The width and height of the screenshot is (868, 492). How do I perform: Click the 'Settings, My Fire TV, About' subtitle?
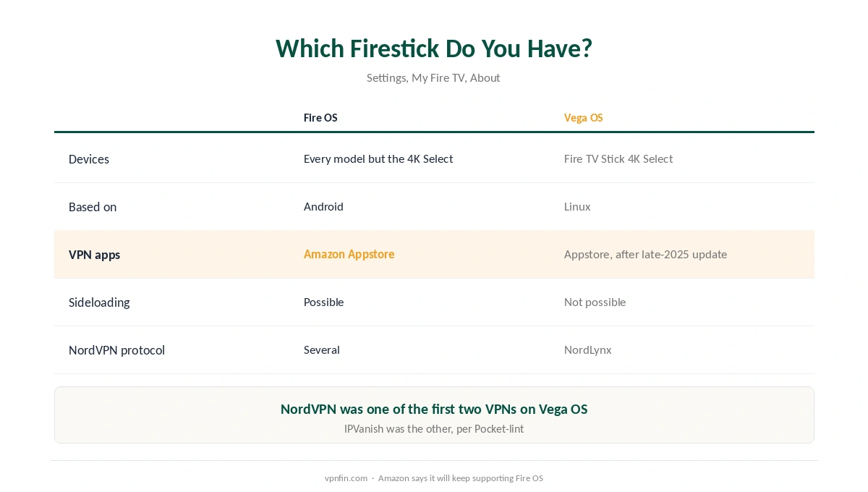point(433,77)
